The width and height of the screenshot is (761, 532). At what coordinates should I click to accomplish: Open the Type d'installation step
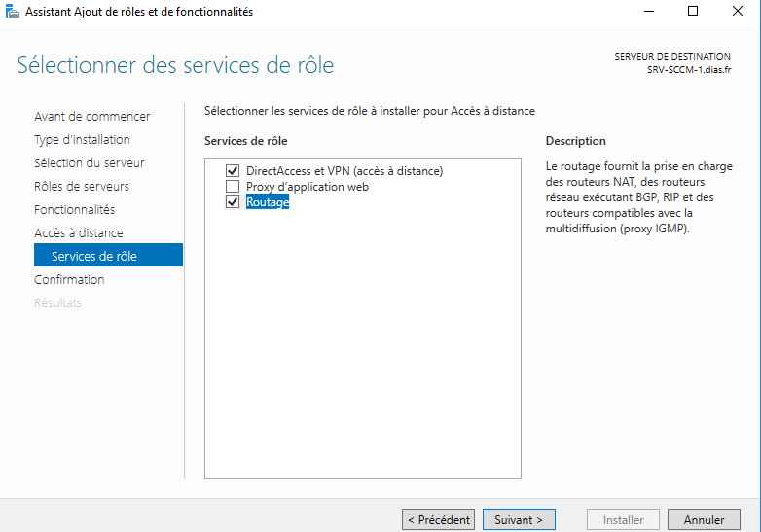click(x=82, y=140)
